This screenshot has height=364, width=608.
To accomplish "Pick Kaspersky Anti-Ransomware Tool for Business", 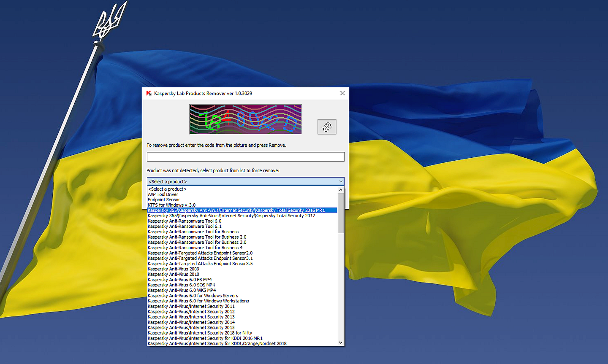I will (x=242, y=232).
